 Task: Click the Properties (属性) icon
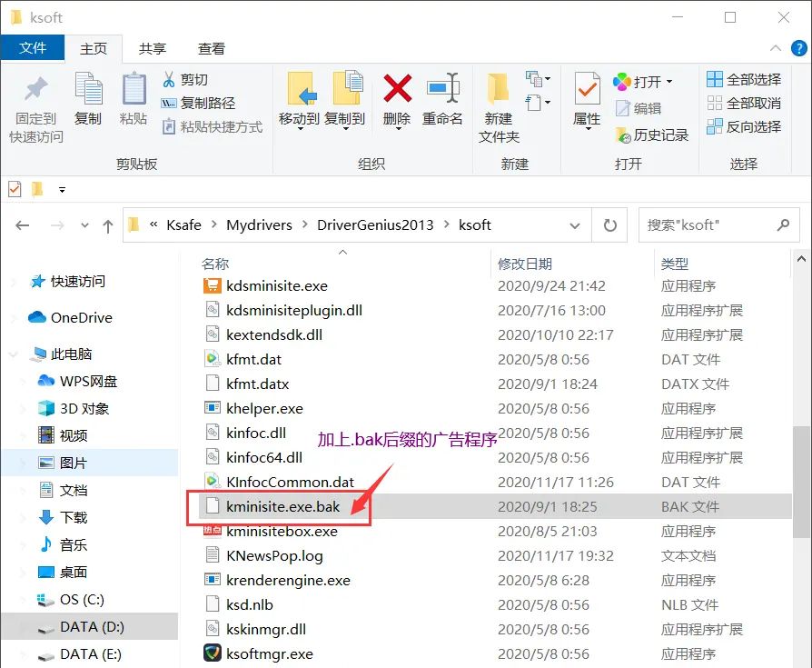coord(587,90)
